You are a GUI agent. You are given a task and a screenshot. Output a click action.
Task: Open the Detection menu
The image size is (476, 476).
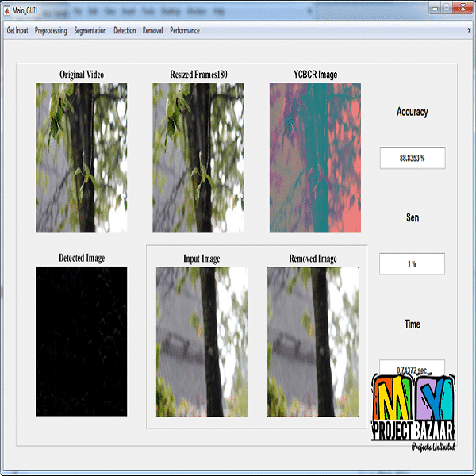point(125,30)
